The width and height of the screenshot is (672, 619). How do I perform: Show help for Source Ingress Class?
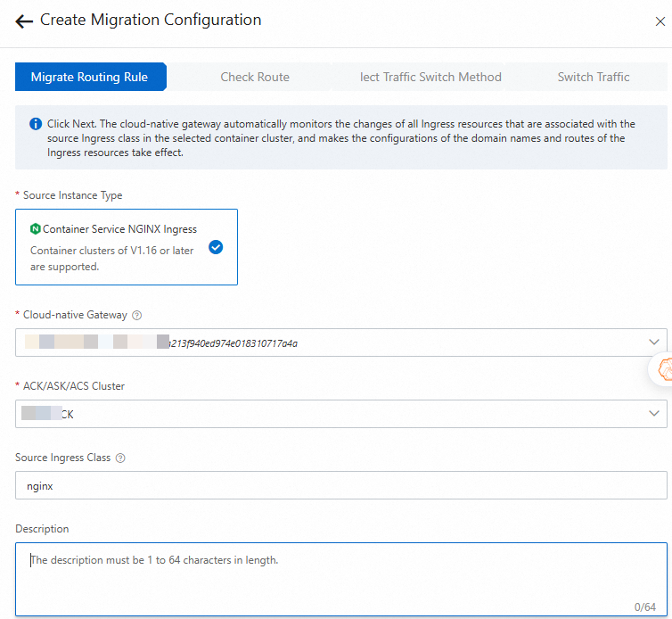click(120, 458)
